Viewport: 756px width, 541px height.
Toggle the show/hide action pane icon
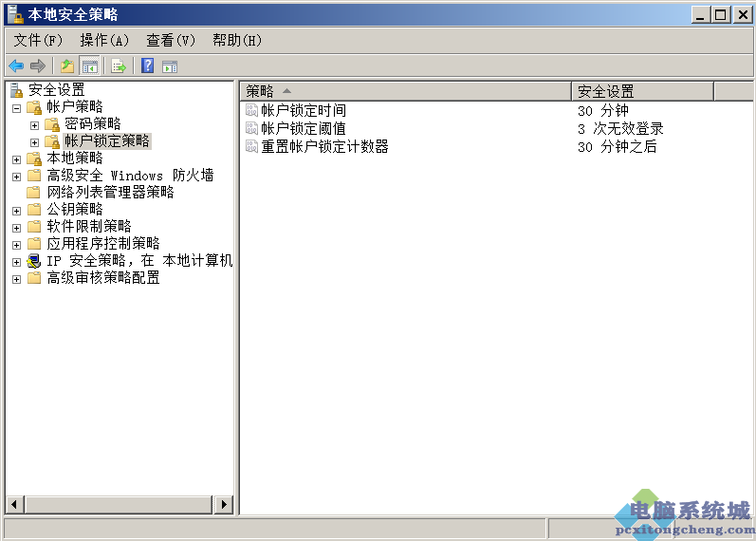coord(170,66)
